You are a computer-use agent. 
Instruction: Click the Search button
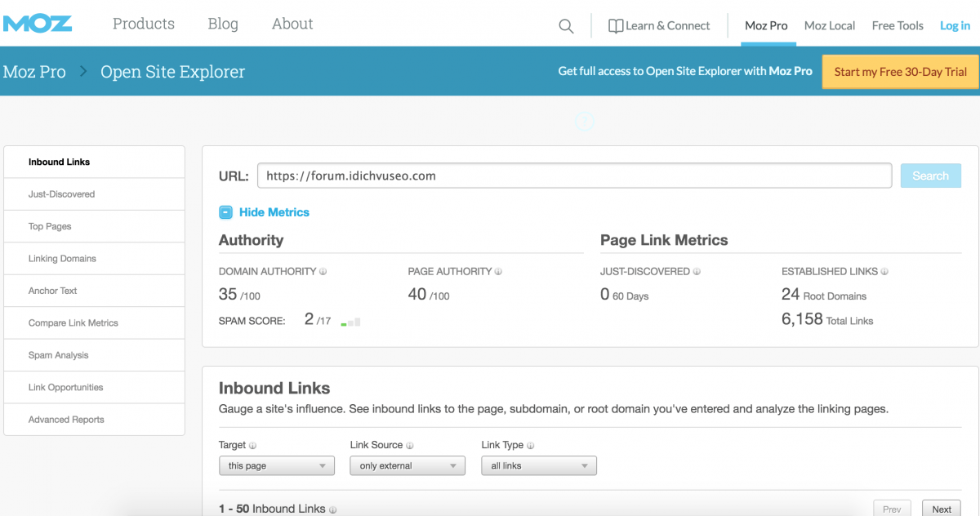(x=931, y=176)
